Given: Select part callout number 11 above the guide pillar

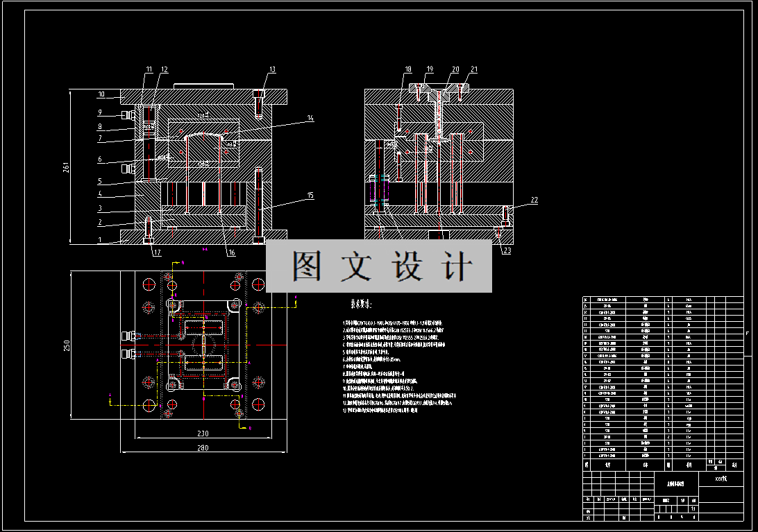Looking at the screenshot, I should tap(149, 69).
